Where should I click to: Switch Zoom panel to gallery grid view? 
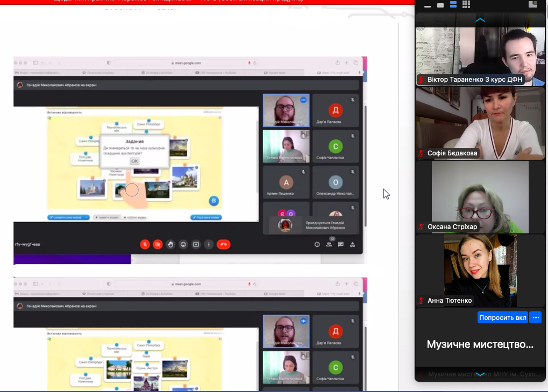coord(466,5)
